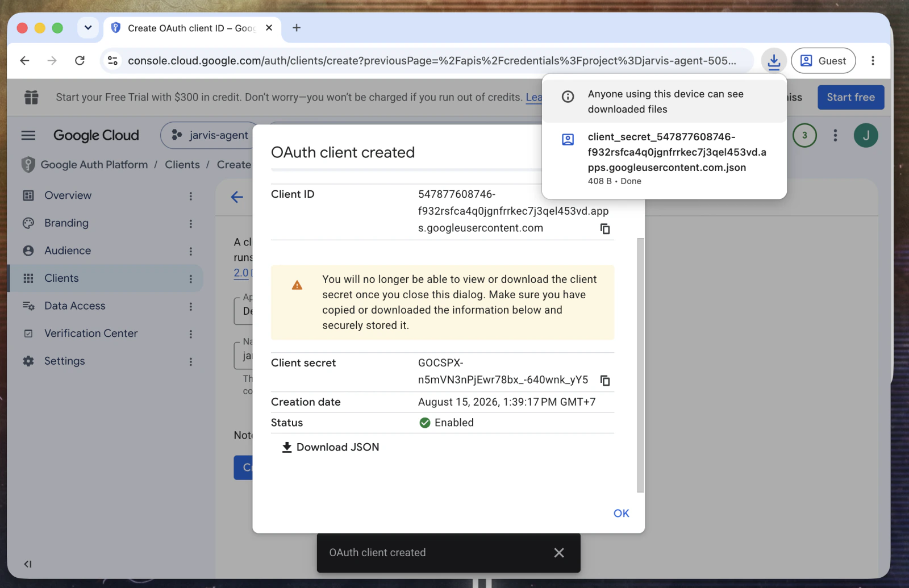
Task: Collapse the sidebar navigation panel
Action: tap(28, 564)
